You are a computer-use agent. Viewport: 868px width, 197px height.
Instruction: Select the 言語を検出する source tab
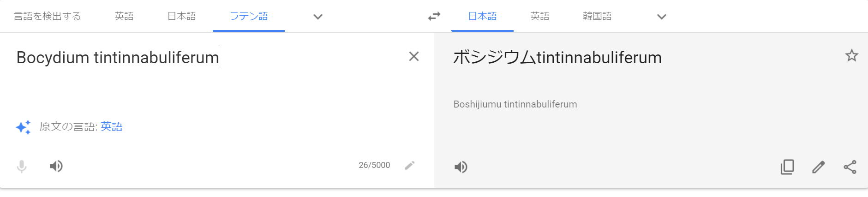point(48,17)
